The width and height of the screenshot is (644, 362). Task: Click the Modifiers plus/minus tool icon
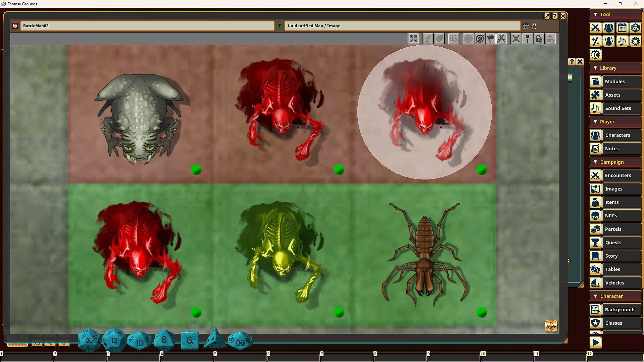pos(595,41)
